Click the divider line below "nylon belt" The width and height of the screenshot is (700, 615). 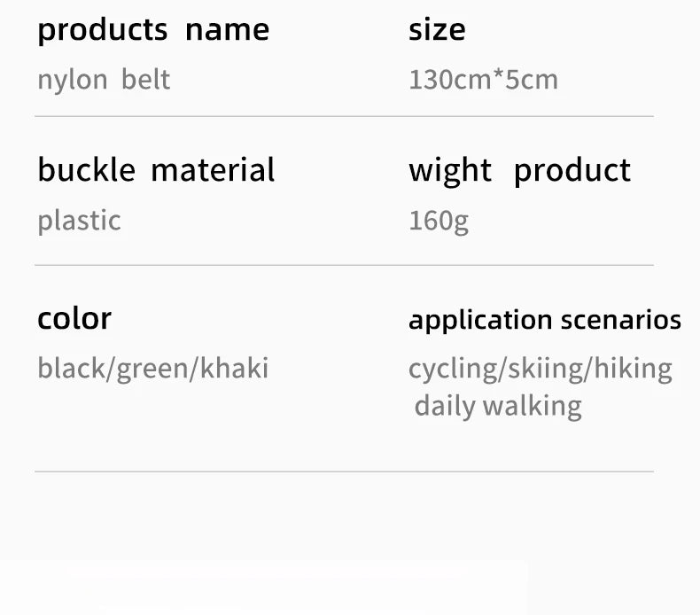[x=344, y=116]
